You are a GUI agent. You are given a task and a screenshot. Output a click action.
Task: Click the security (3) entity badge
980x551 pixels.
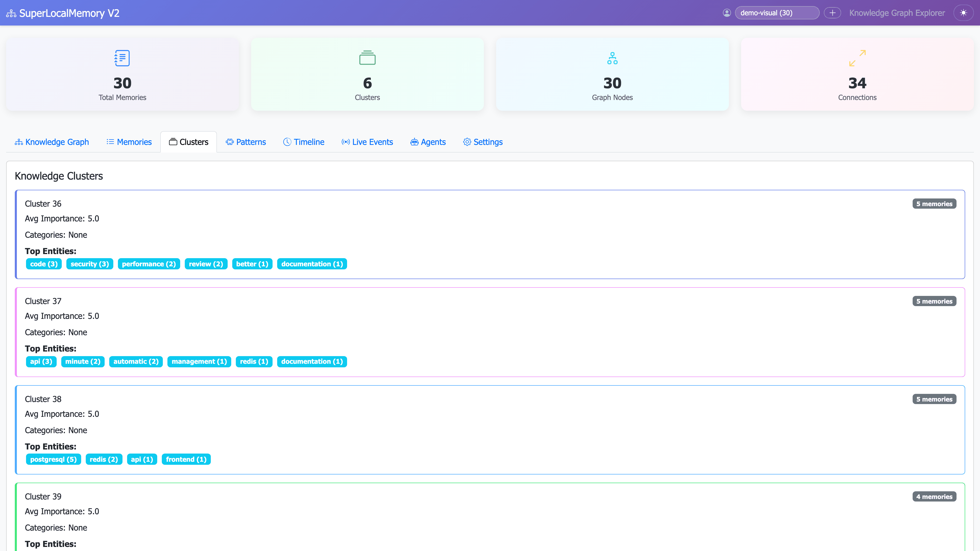coord(89,264)
